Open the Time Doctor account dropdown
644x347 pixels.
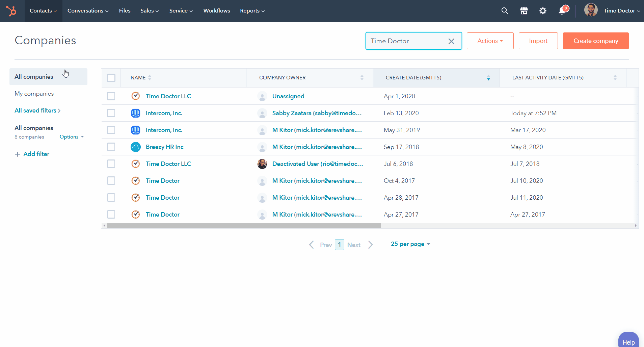click(622, 11)
